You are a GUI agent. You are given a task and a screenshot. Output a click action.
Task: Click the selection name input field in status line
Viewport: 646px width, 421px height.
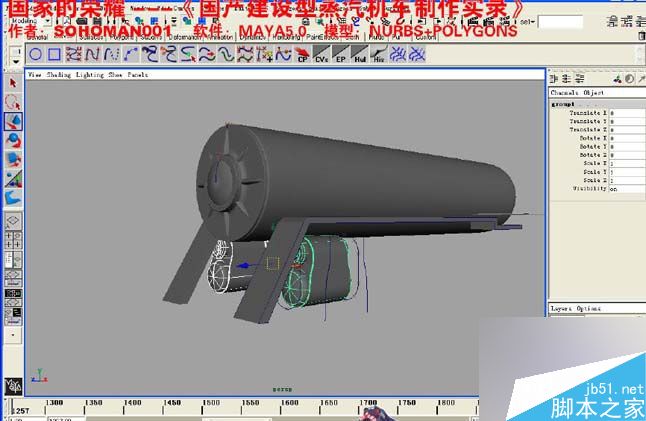click(560, 22)
